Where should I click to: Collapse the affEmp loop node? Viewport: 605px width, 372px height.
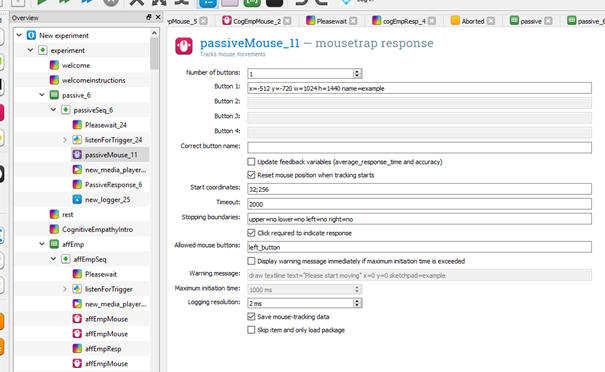click(x=42, y=244)
